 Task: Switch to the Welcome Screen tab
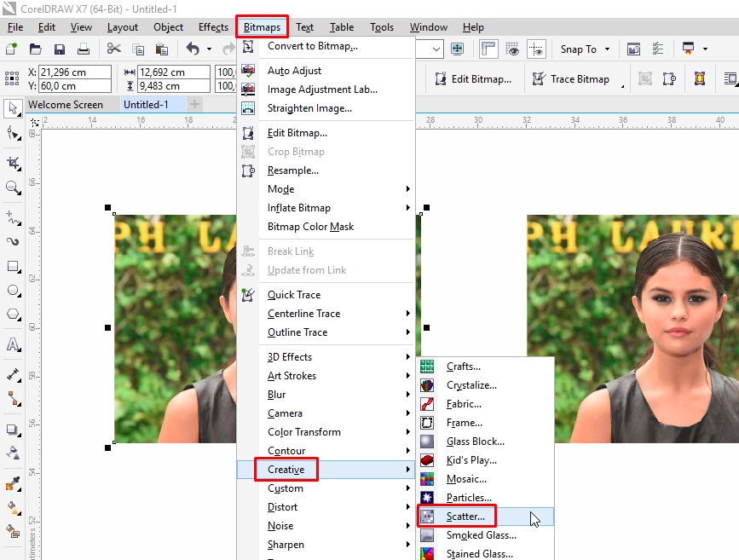pyautogui.click(x=64, y=104)
